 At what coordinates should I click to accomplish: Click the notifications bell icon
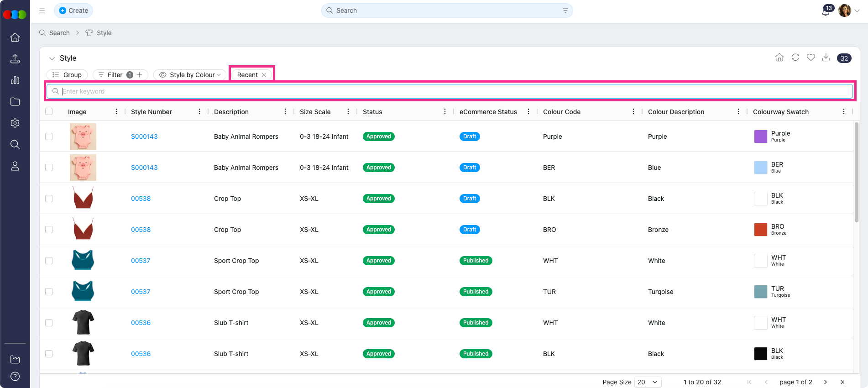pyautogui.click(x=826, y=11)
